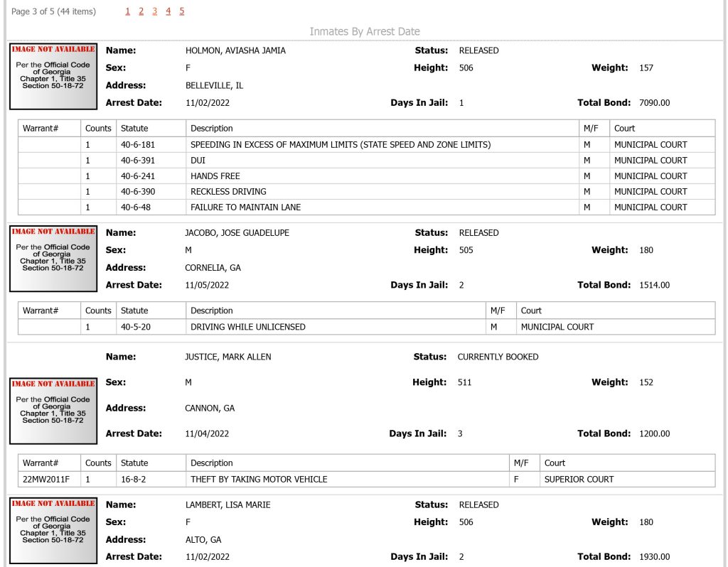Select page 3 link
The image size is (728, 567).
pos(154,11)
